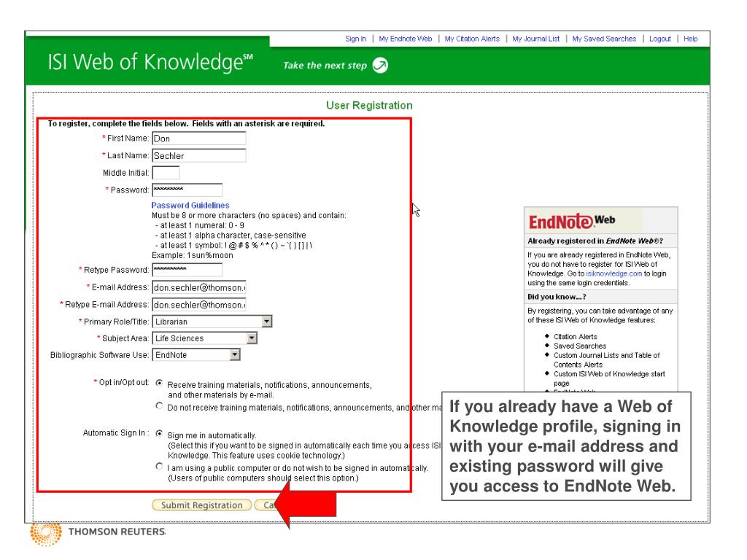The width and height of the screenshot is (747, 560).
Task: Click the EndNote Web logo
Action: (572, 222)
